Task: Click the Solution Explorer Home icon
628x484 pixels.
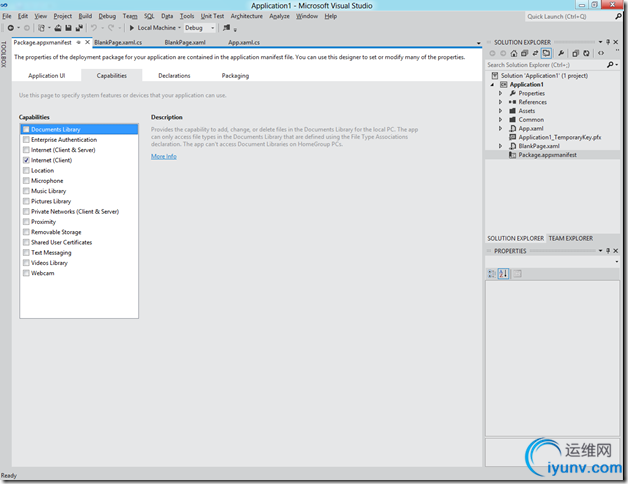Action: pos(514,53)
